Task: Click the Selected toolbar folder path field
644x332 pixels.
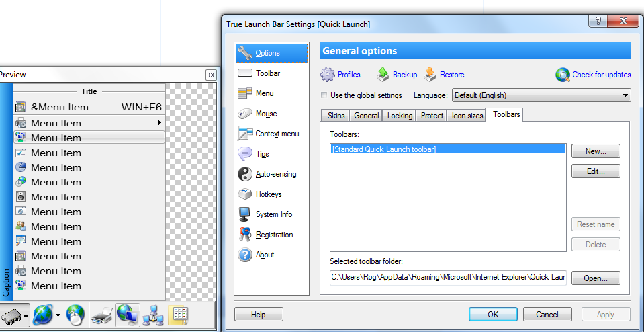Action: coord(447,277)
